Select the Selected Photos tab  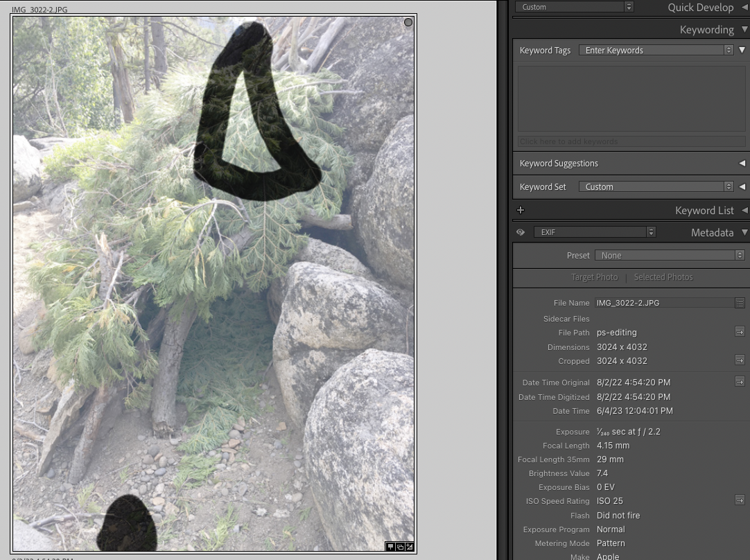pos(663,277)
